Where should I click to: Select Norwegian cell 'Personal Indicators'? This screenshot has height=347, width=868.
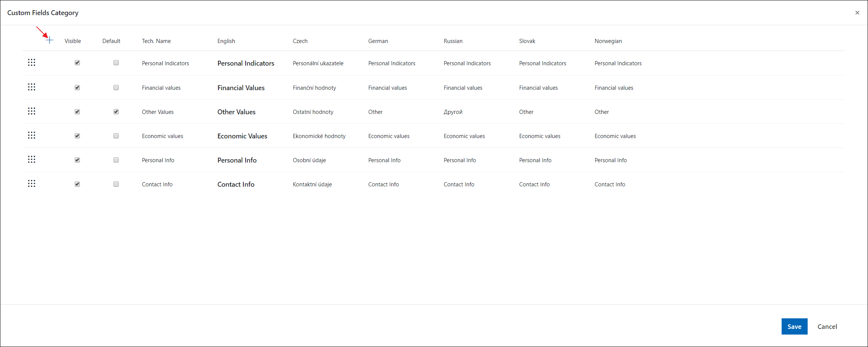pyautogui.click(x=618, y=63)
